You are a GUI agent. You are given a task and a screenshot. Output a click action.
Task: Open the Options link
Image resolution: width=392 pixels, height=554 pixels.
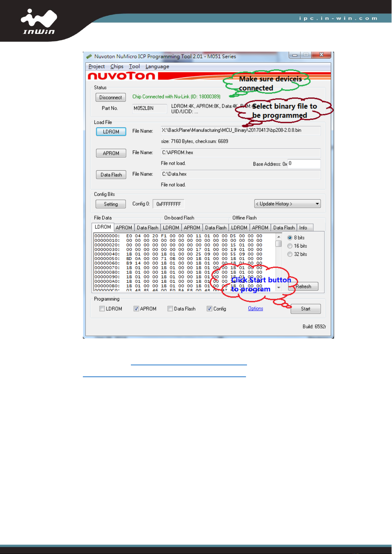coord(256,308)
